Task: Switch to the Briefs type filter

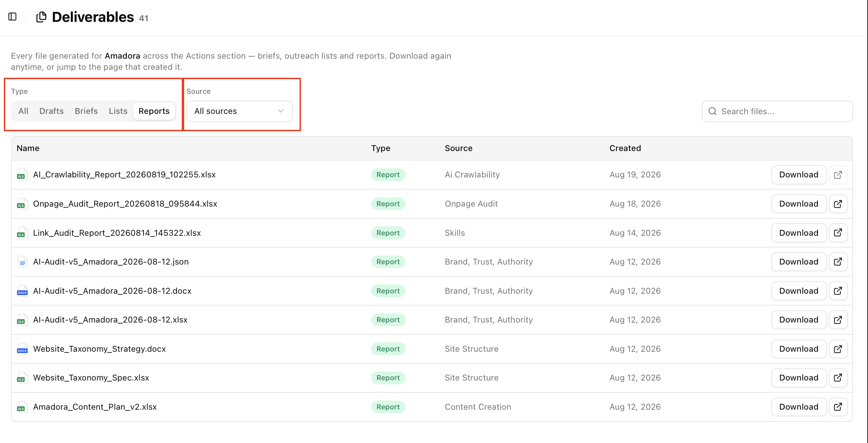Action: point(86,111)
